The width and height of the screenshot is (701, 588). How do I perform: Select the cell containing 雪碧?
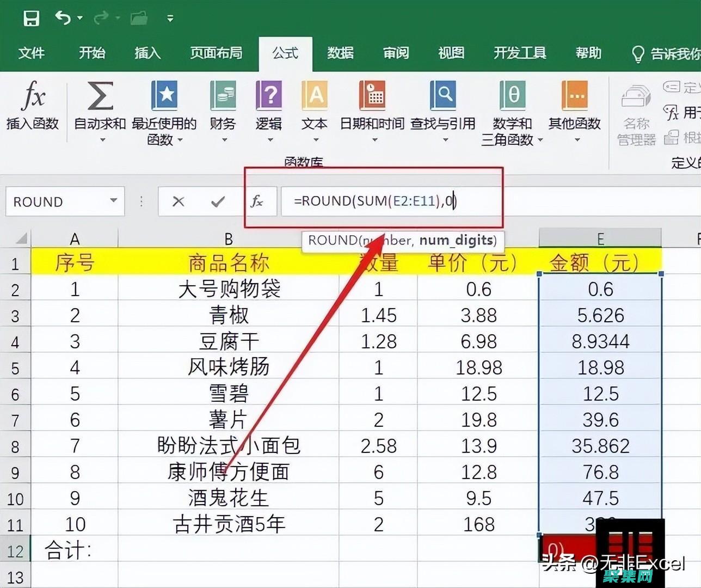228,393
